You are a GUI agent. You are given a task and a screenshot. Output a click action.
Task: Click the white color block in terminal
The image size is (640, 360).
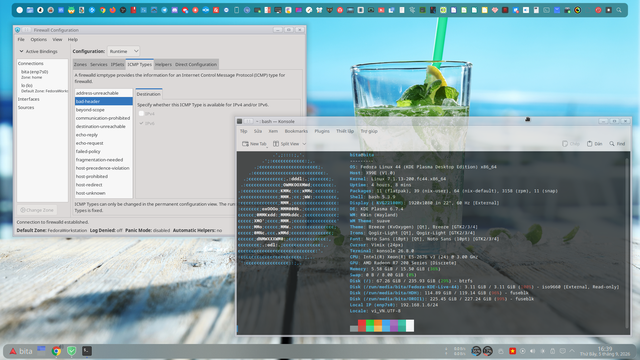410,325
